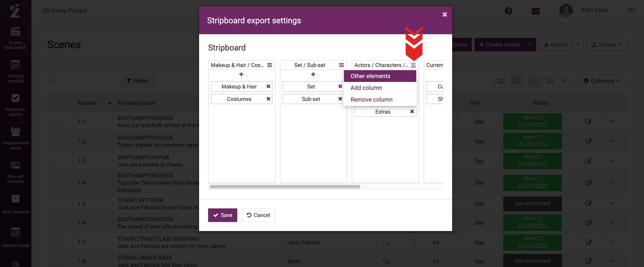Click non-scheduled status of scene 1-5
Screen dimensions: 644x267
pos(532,203)
